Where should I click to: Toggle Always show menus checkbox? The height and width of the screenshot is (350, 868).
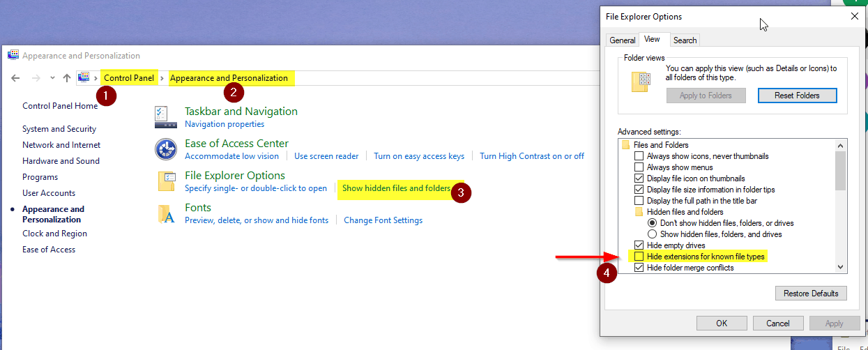[639, 167]
